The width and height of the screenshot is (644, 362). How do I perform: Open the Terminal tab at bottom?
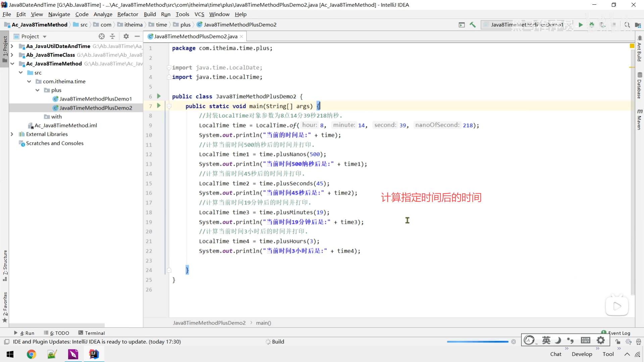click(92, 333)
